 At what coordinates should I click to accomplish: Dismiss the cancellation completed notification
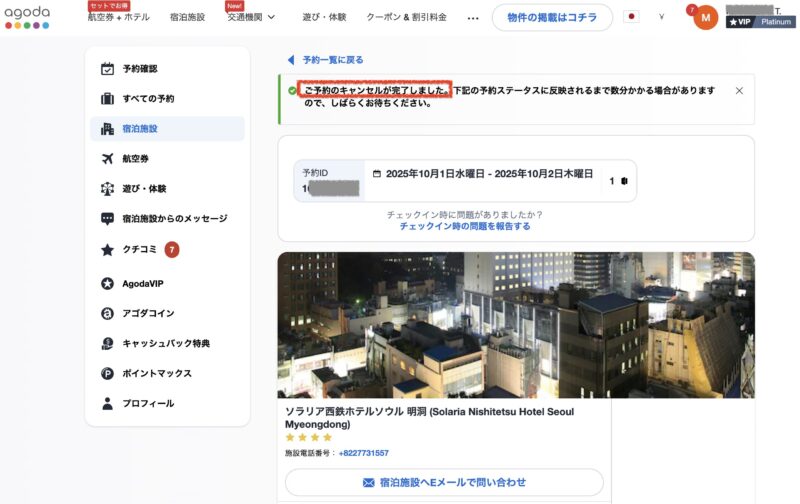pyautogui.click(x=739, y=91)
